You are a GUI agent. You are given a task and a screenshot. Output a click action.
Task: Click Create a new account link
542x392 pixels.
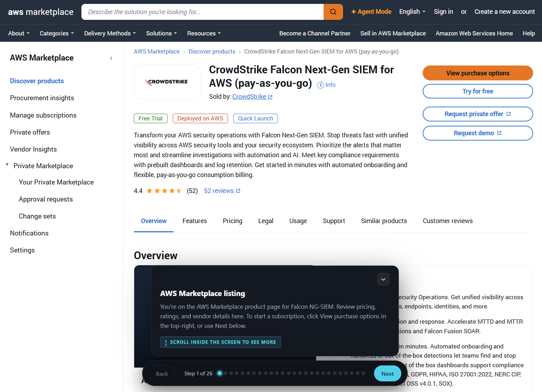click(504, 12)
